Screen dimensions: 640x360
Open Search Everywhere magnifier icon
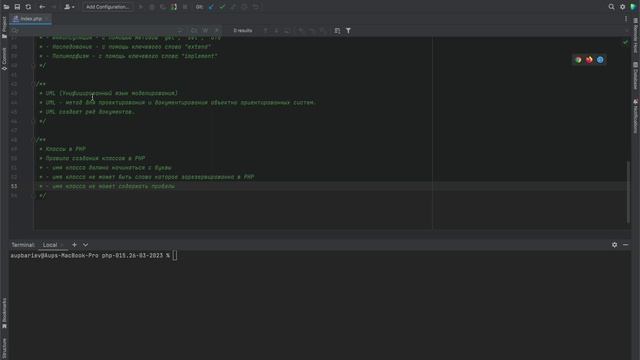(x=611, y=7)
